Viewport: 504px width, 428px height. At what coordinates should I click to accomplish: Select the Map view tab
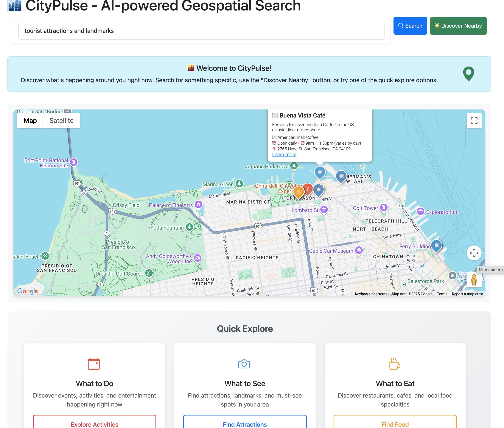[x=30, y=120]
